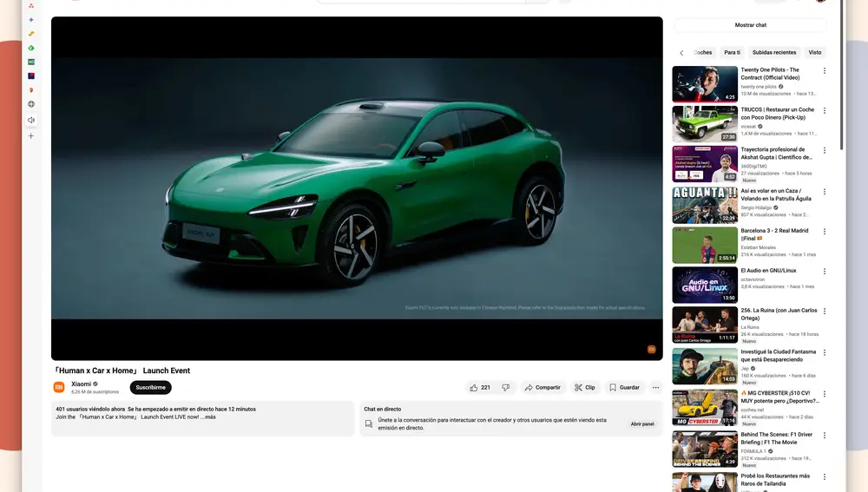Image resolution: width=868 pixels, height=492 pixels.
Task: Open options menu for Así es volar video
Action: (x=825, y=192)
